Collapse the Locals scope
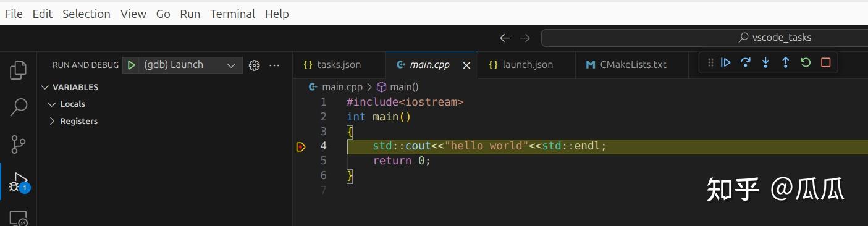868x226 pixels. 52,104
